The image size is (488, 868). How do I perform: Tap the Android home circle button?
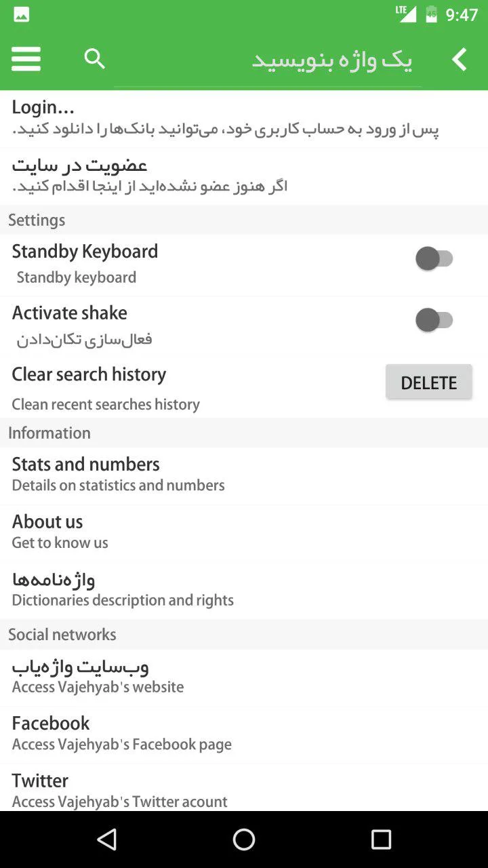coord(244,840)
